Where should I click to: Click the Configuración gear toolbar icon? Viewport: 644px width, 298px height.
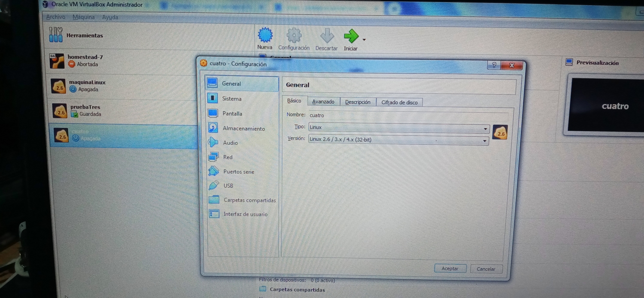(294, 35)
